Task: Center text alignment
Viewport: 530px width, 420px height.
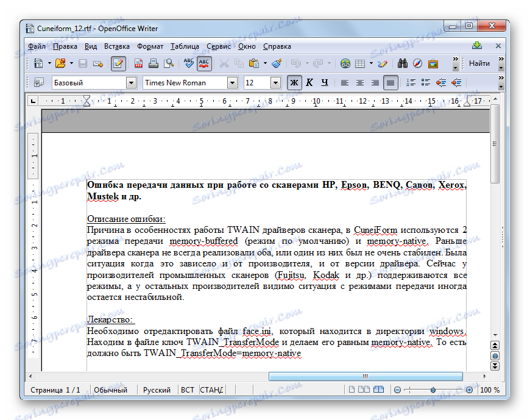Action: pyautogui.click(x=359, y=82)
